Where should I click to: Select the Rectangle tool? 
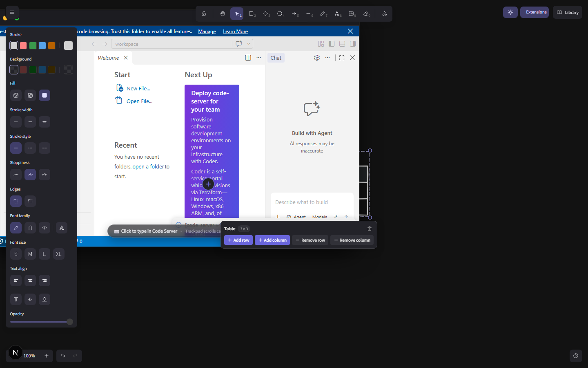click(252, 13)
